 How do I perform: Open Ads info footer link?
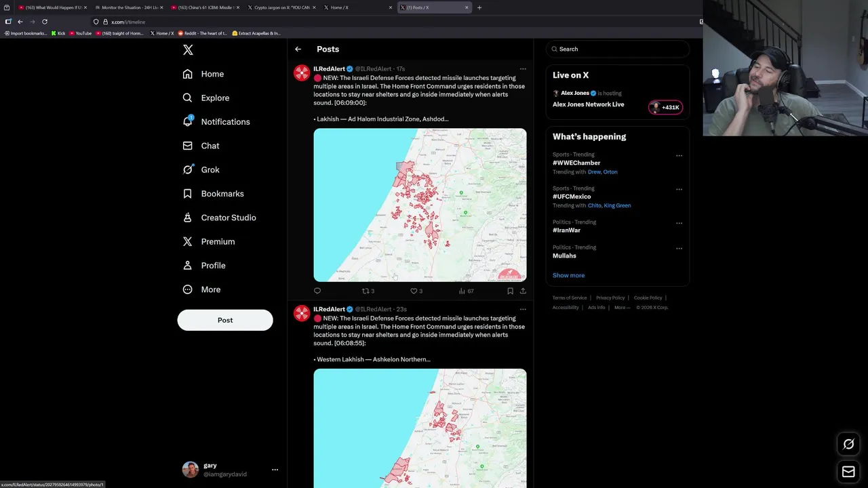coord(597,308)
